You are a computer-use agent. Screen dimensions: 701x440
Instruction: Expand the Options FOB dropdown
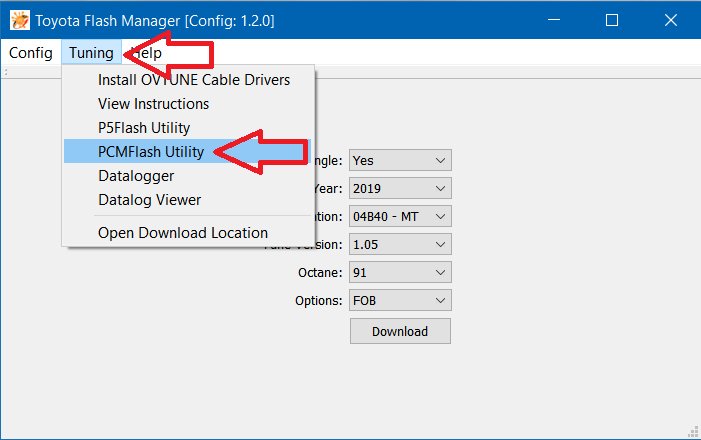click(x=400, y=300)
